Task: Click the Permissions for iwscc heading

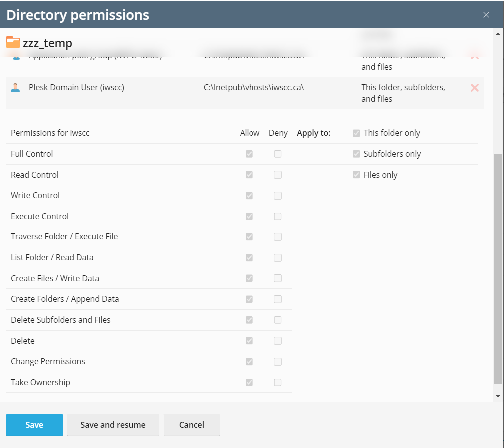Action: click(x=50, y=133)
